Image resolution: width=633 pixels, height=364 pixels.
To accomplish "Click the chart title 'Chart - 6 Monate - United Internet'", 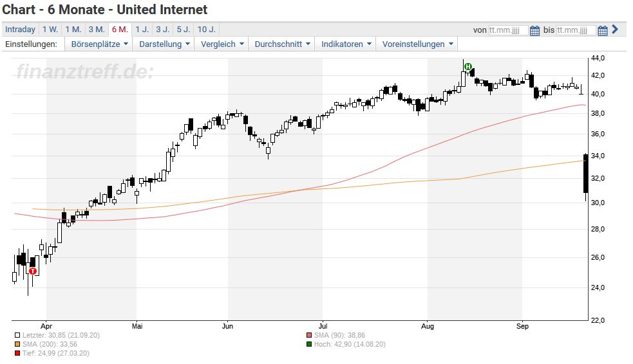I will click(105, 10).
